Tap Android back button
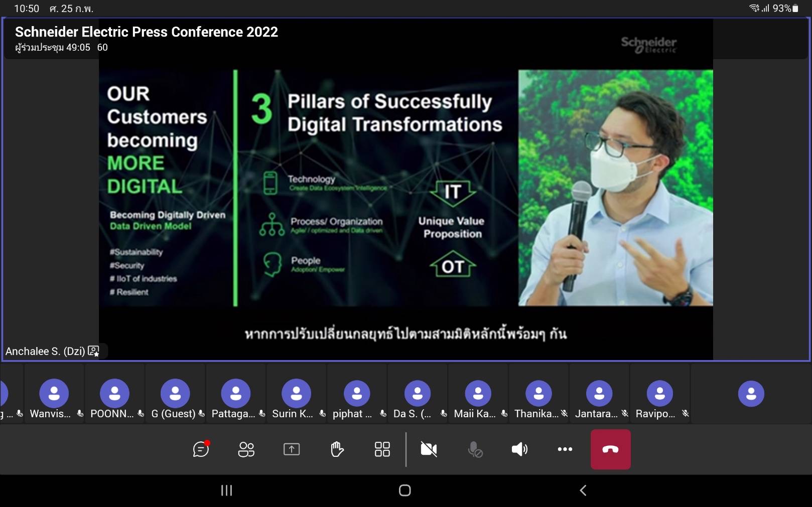 [583, 490]
